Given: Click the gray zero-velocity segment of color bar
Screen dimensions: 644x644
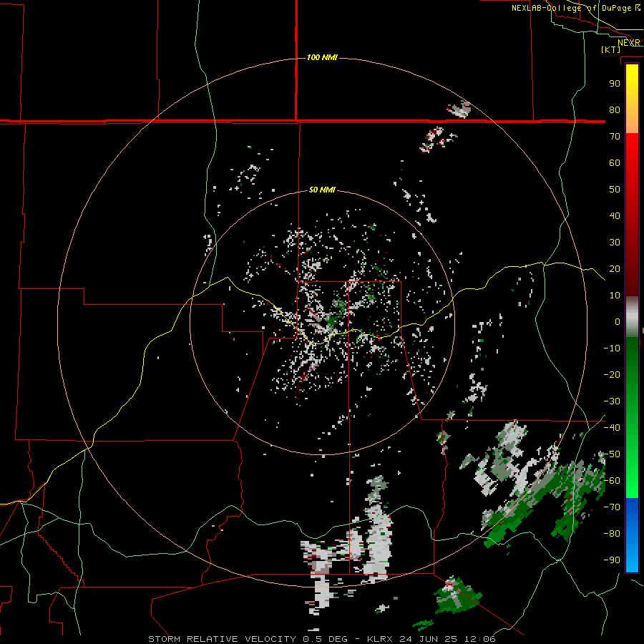Looking at the screenshot, I should [x=632, y=317].
